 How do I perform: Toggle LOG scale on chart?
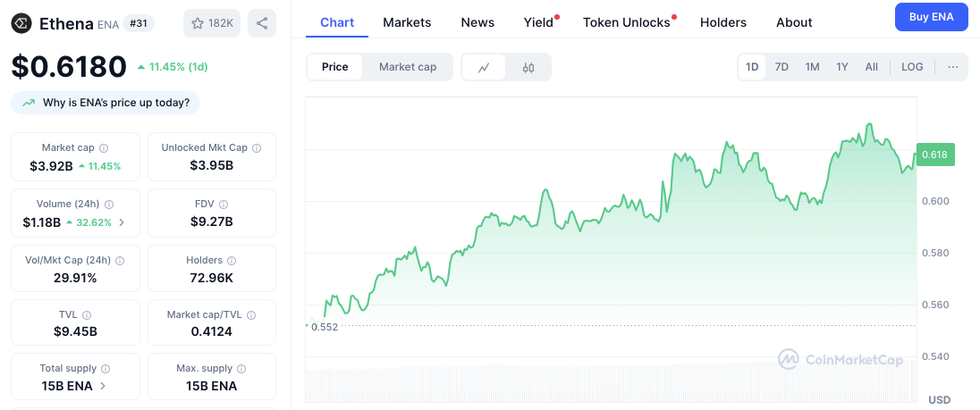pyautogui.click(x=912, y=67)
